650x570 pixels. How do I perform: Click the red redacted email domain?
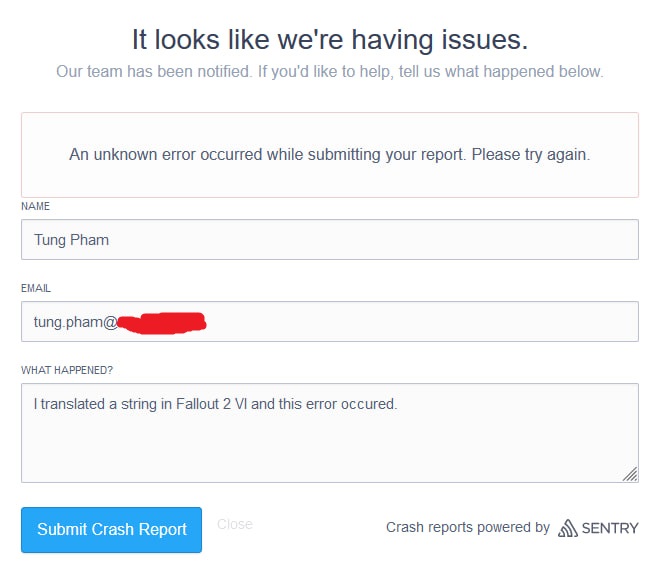tap(162, 323)
